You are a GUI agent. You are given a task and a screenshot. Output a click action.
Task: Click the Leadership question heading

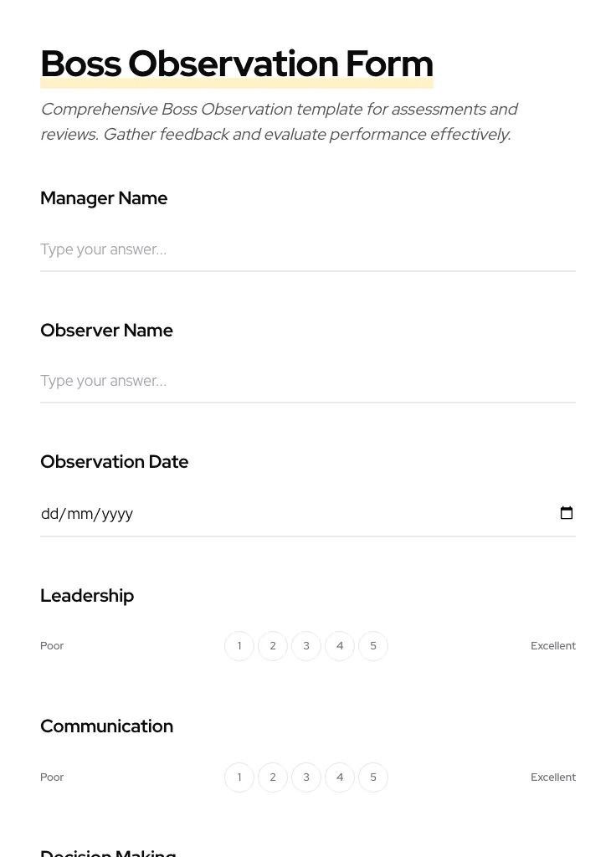coord(87,596)
